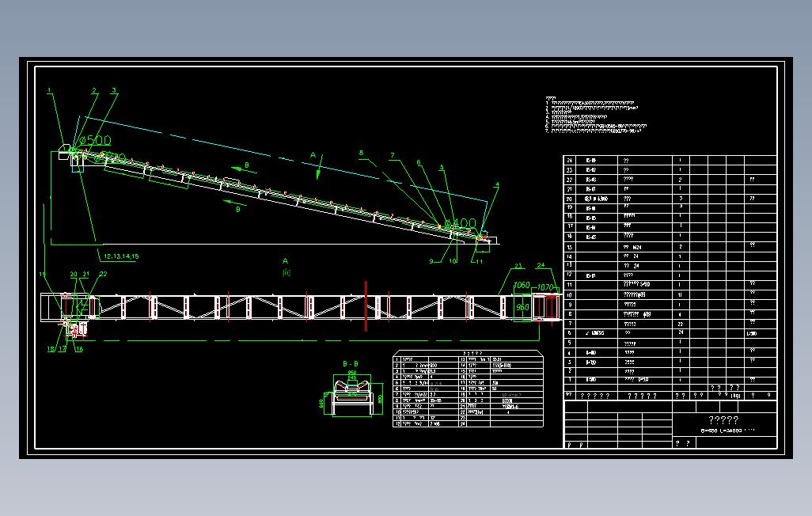Pick the 1070 dimension text
812x516 pixels.
(x=545, y=287)
